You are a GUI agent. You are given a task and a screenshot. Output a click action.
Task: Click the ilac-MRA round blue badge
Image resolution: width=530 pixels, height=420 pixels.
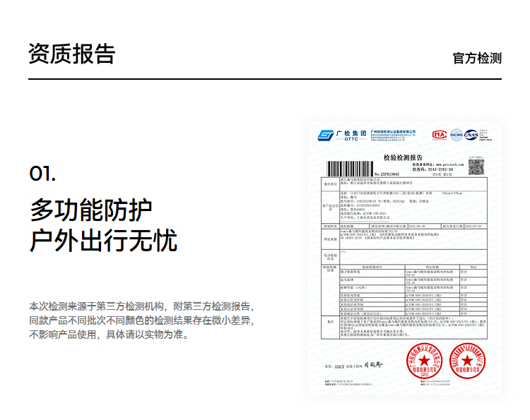point(457,134)
